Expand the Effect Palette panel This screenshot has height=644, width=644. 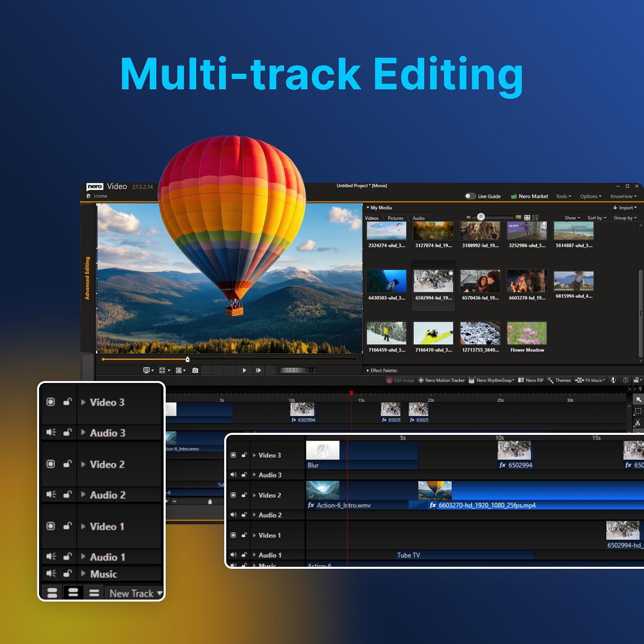(x=382, y=371)
